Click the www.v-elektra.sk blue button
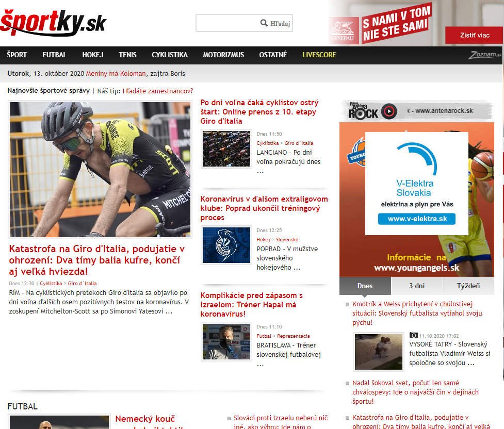The image size is (504, 429). click(x=417, y=219)
